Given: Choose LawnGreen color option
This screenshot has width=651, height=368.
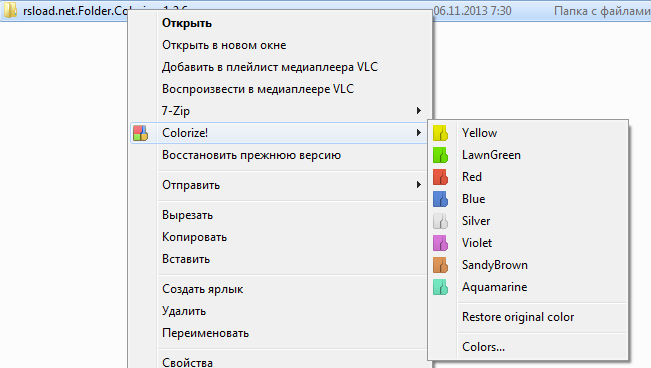Looking at the screenshot, I should pos(491,155).
